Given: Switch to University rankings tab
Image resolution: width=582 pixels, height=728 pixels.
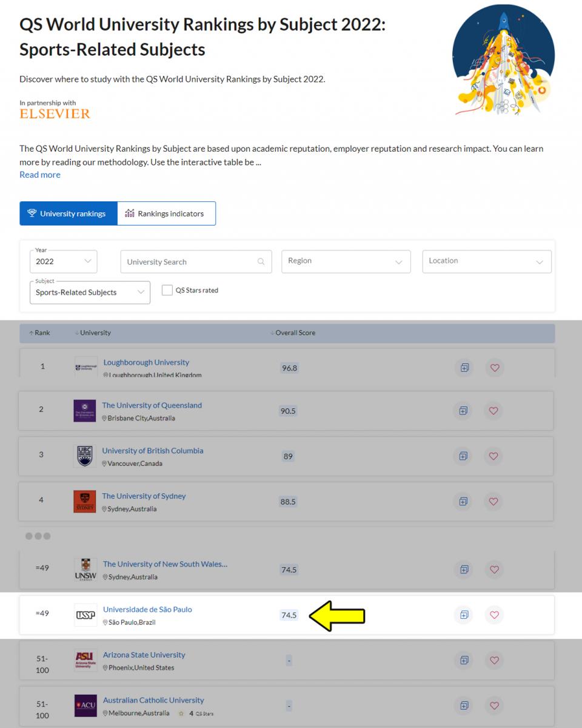Looking at the screenshot, I should point(69,214).
